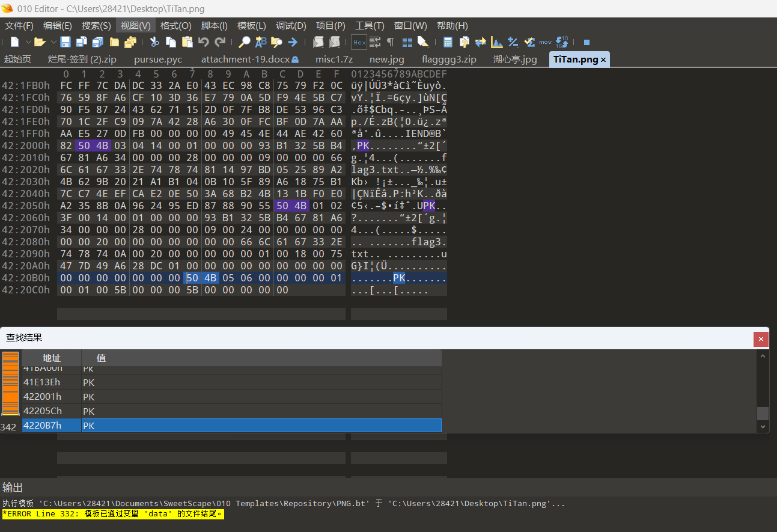
Task: Toggle Hex edit mode button
Action: (359, 42)
